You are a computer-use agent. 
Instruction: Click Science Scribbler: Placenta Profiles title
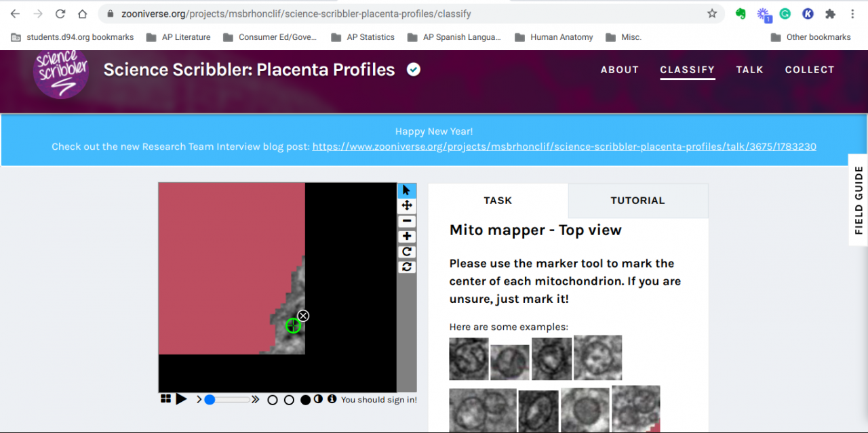coord(249,69)
